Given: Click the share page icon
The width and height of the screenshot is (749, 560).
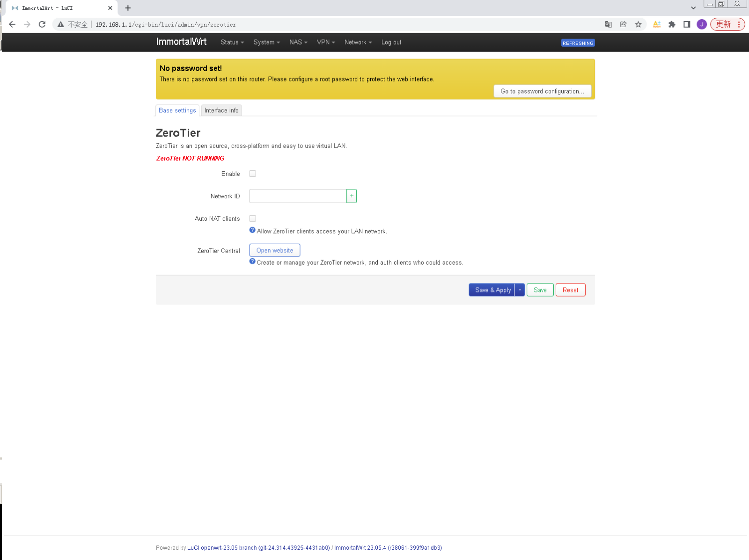Looking at the screenshot, I should 623,24.
